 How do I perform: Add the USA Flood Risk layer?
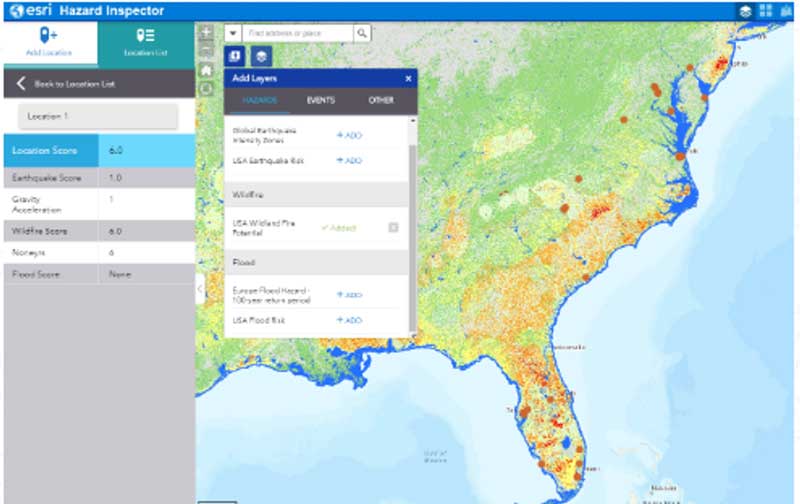349,320
